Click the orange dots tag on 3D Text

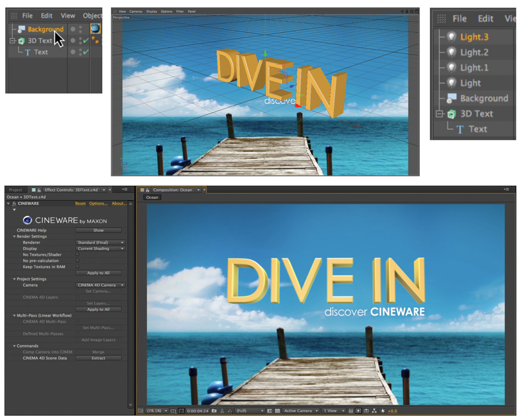[95, 41]
